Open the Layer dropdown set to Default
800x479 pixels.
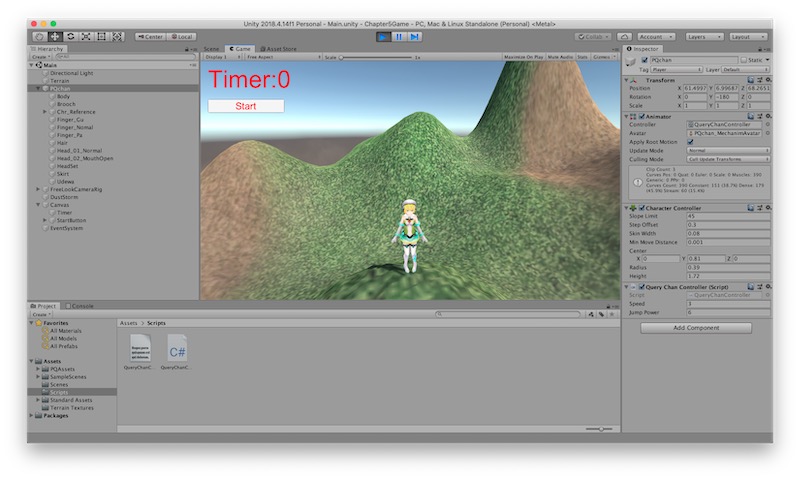(x=745, y=69)
